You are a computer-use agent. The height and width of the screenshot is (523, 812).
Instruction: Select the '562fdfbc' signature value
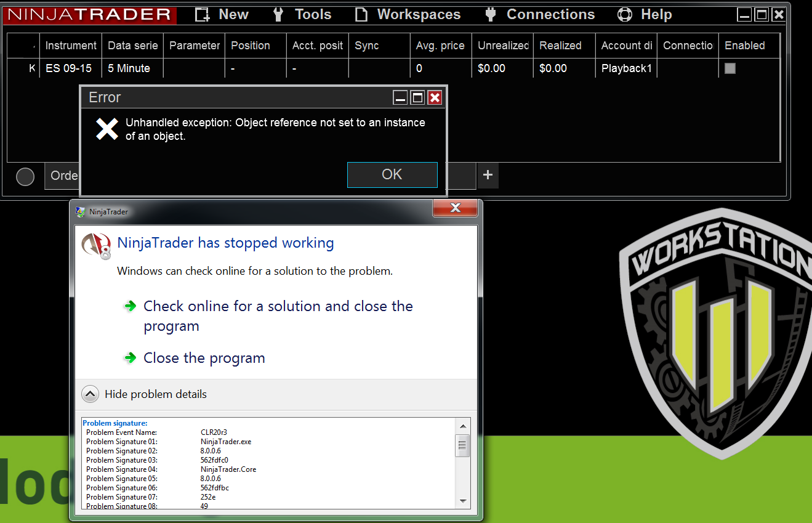[215, 488]
